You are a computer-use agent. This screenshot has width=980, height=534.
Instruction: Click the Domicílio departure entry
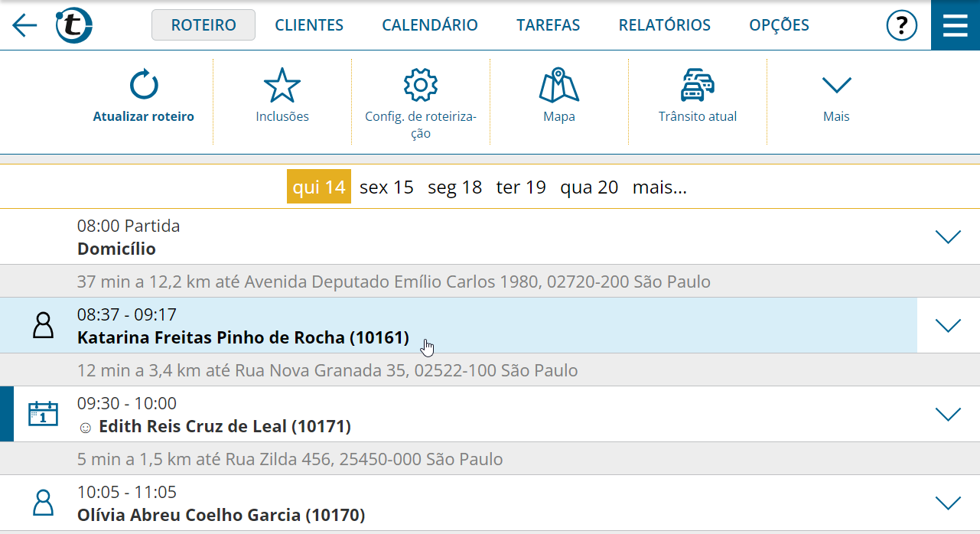pos(116,249)
